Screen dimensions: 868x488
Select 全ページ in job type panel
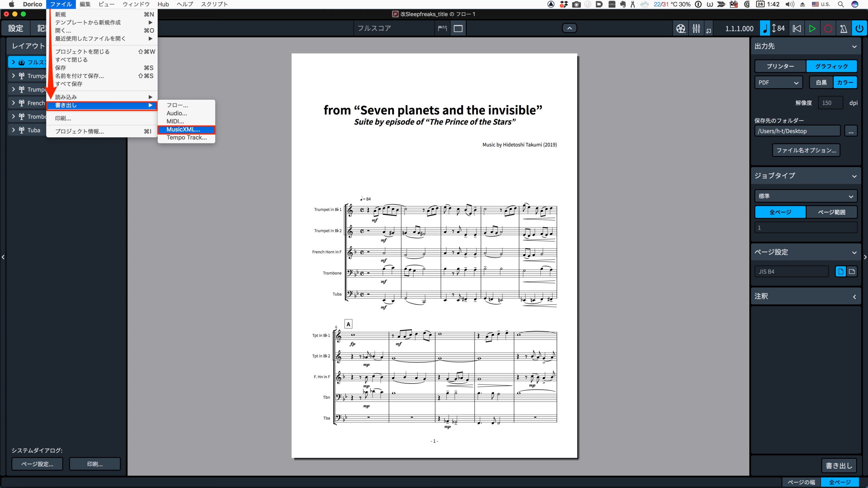pos(780,212)
